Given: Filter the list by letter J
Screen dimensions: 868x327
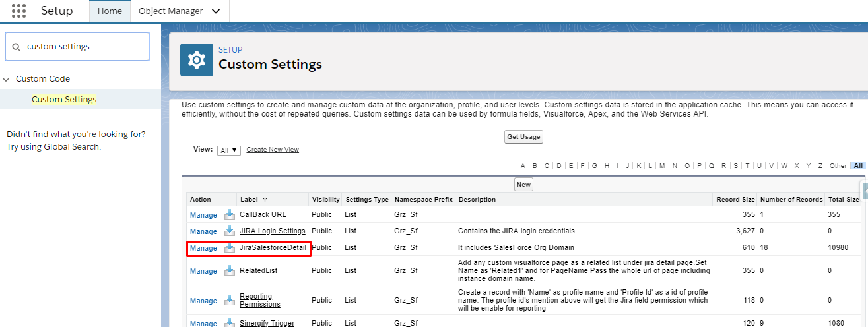Looking at the screenshot, I should [x=627, y=166].
